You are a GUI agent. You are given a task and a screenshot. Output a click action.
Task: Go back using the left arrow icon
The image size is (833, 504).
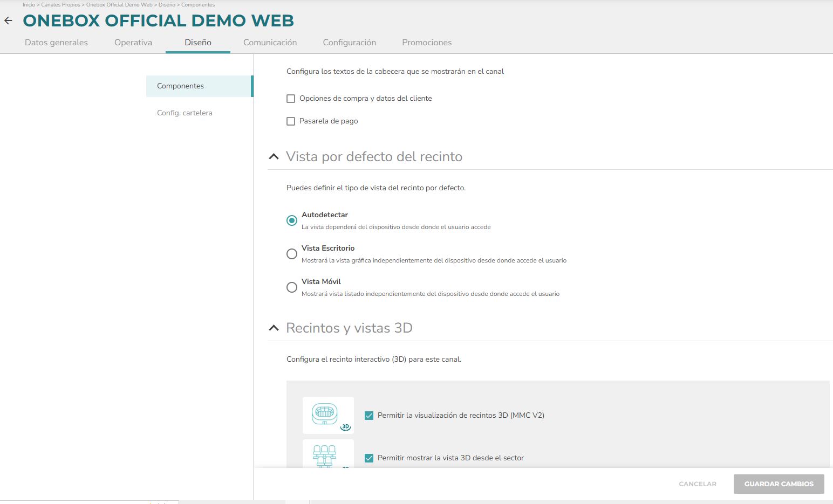(x=8, y=21)
